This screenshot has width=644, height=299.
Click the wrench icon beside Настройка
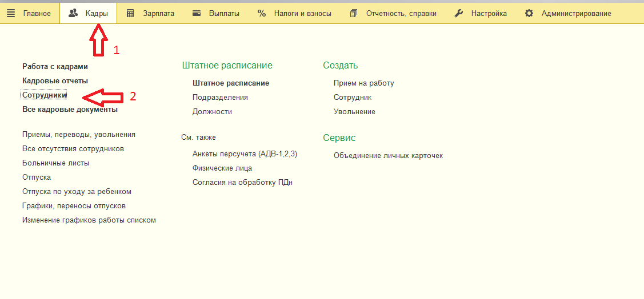[x=459, y=14]
